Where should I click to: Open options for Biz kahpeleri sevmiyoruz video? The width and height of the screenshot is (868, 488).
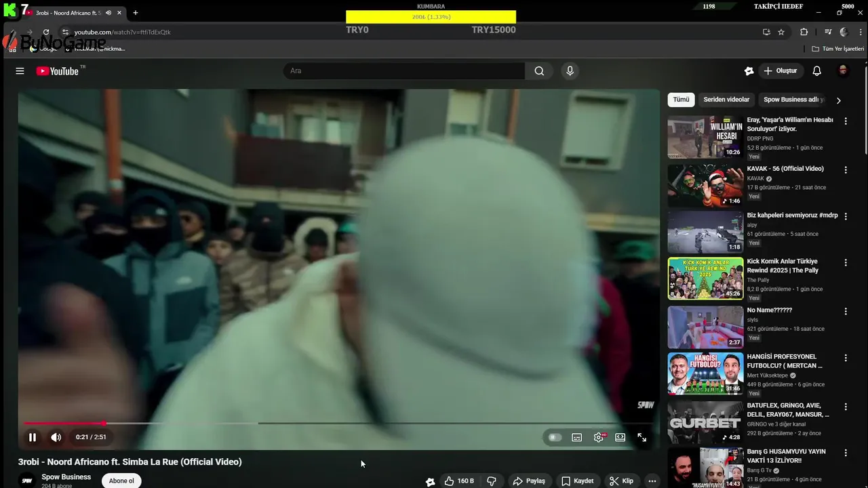click(846, 216)
